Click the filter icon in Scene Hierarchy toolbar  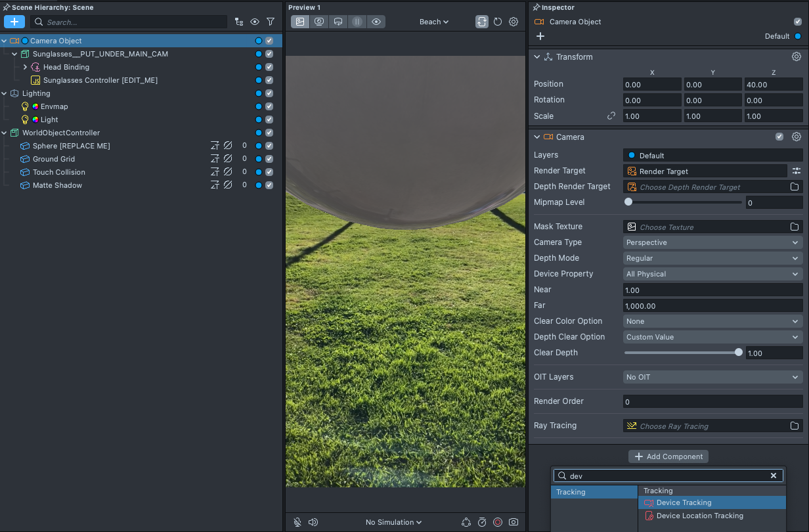[271, 22]
